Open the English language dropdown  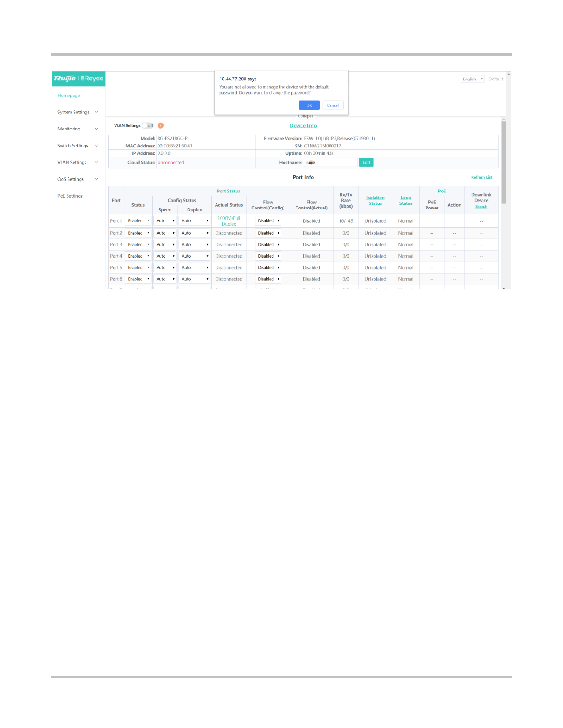472,79
